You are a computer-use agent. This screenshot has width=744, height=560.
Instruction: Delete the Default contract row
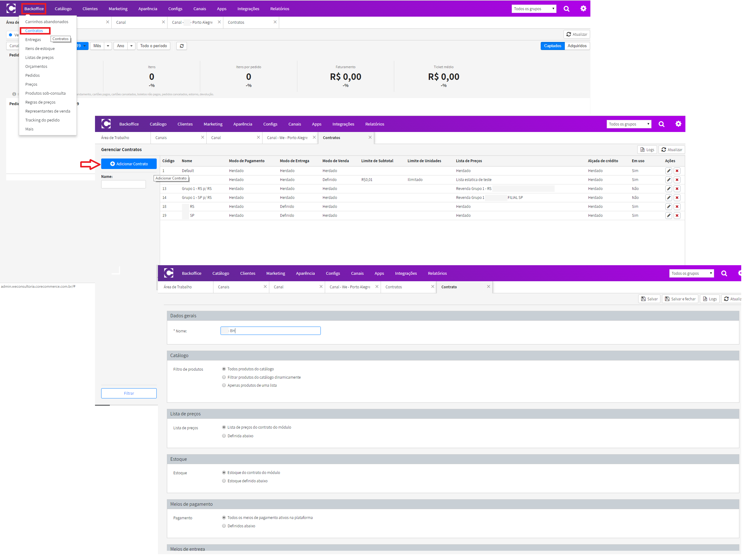click(x=677, y=171)
